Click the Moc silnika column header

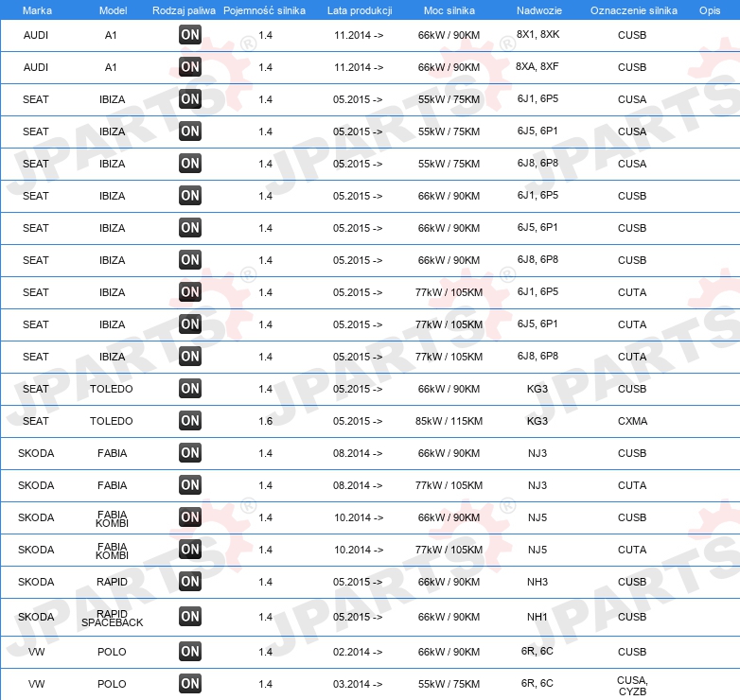[449, 10]
